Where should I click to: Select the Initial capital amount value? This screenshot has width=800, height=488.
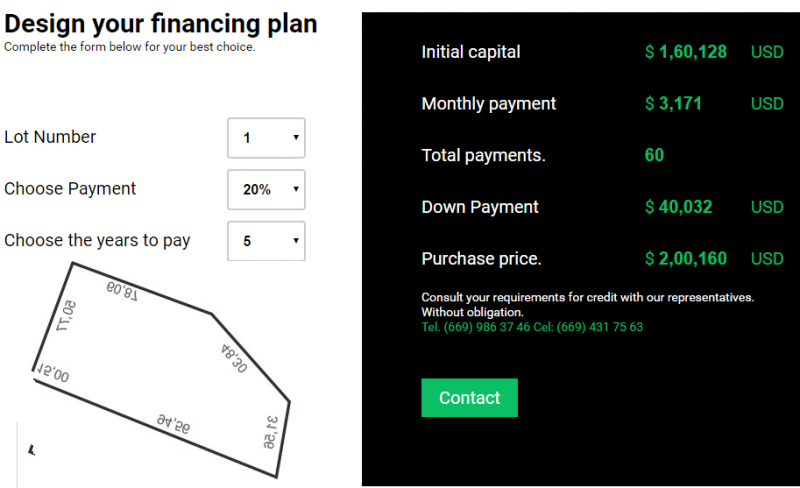point(686,52)
